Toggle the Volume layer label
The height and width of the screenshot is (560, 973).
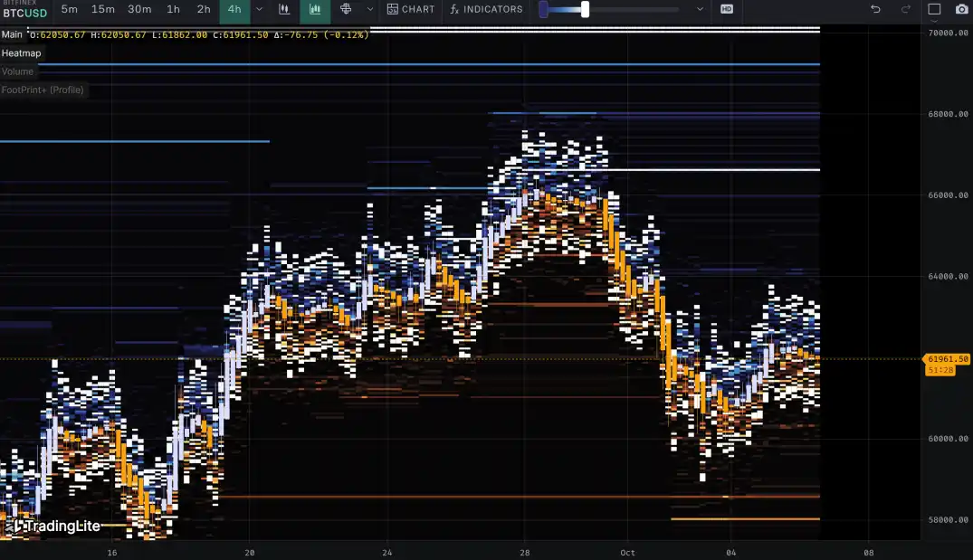coord(18,71)
